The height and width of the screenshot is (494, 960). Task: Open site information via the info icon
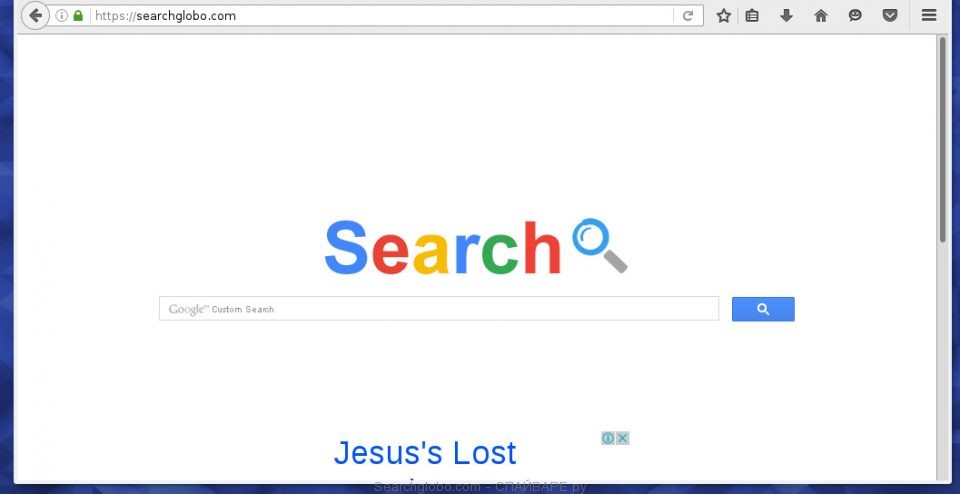61,16
